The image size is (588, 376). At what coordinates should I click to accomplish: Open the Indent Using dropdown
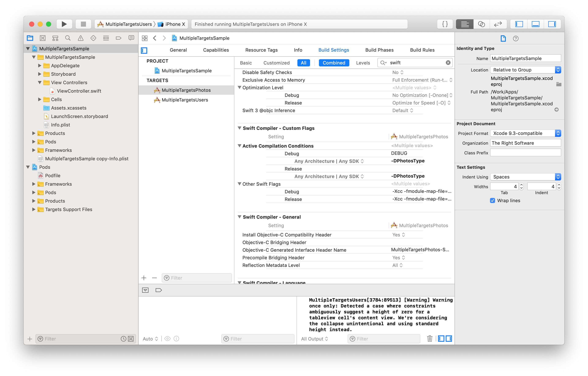point(525,177)
